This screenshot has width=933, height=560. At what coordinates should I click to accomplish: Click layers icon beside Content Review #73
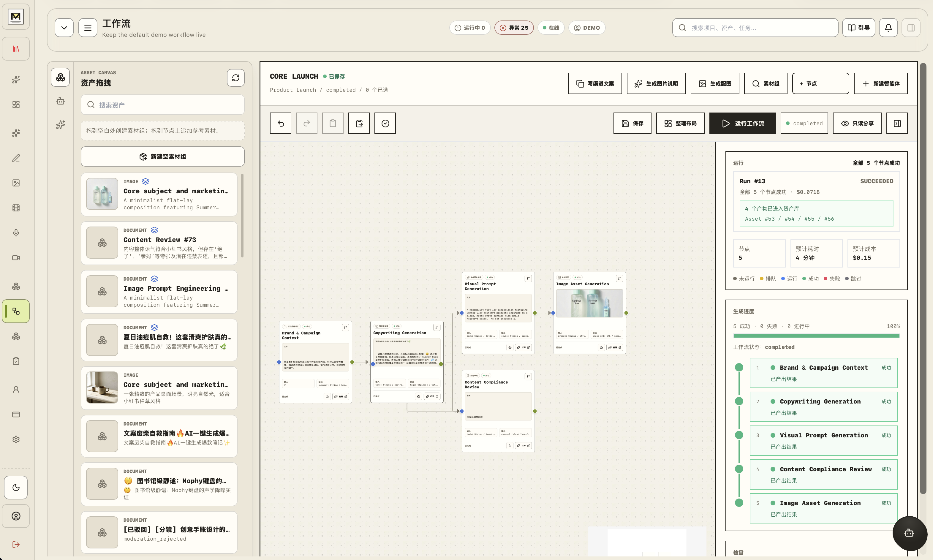[x=154, y=230]
